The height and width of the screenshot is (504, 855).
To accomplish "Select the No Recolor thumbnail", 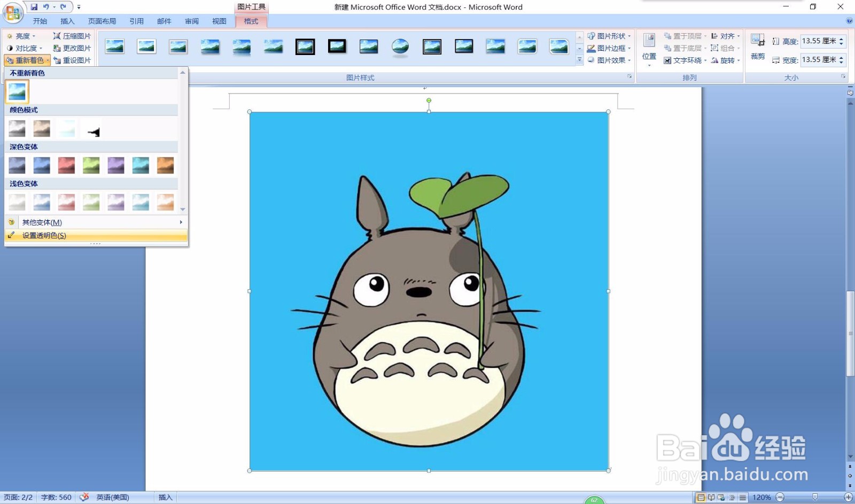I will coord(17,92).
